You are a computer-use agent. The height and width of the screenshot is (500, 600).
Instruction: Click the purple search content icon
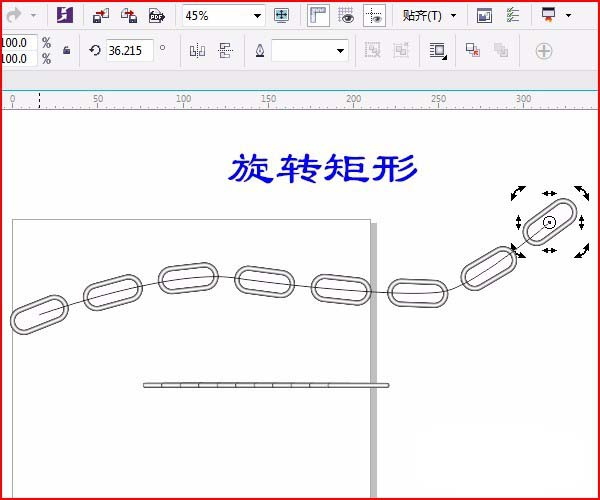coord(65,15)
